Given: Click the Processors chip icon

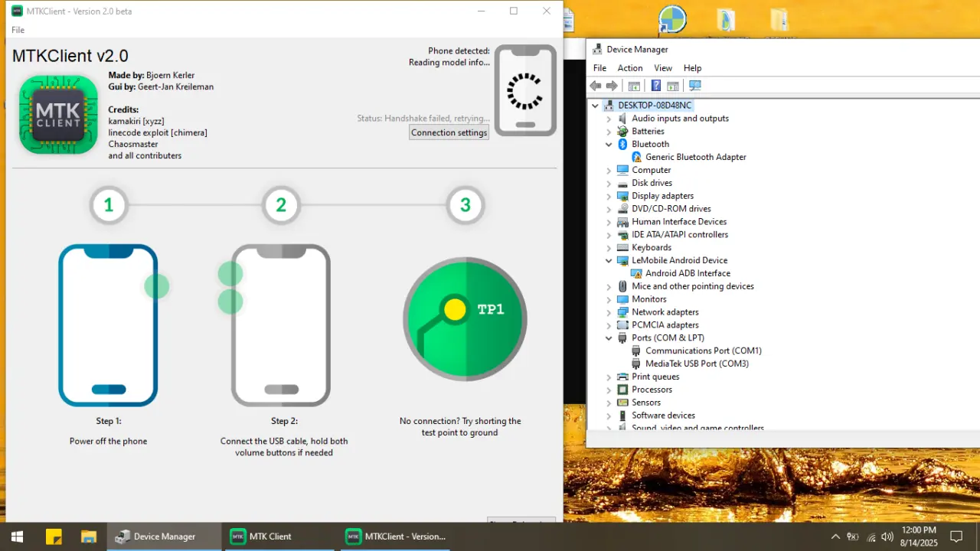Looking at the screenshot, I should pyautogui.click(x=622, y=390).
